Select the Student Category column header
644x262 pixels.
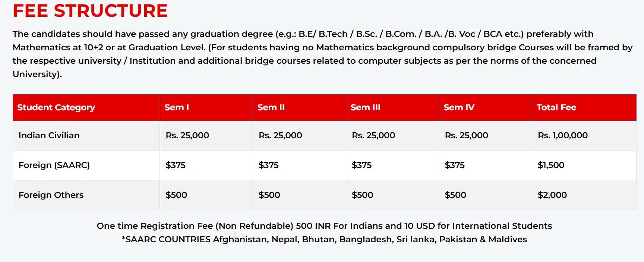point(56,107)
